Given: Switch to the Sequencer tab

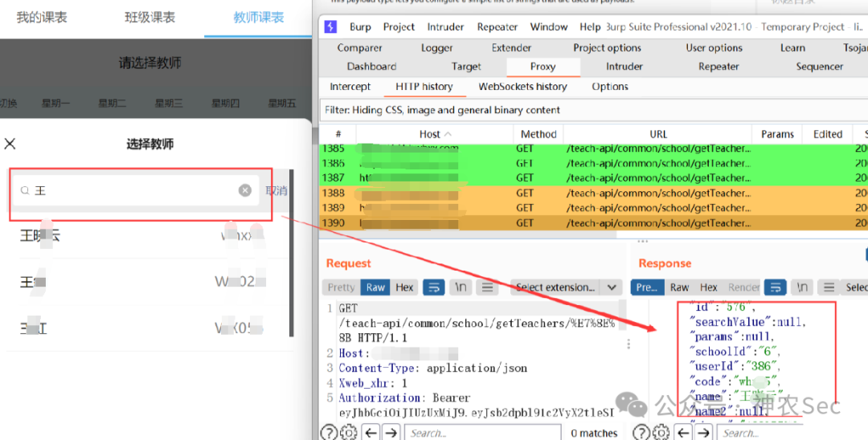Looking at the screenshot, I should click(819, 67).
